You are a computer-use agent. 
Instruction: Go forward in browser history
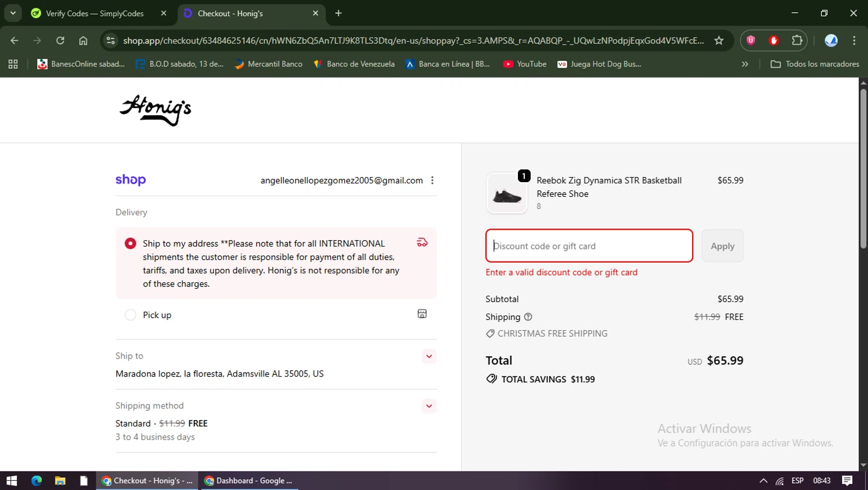click(x=37, y=40)
